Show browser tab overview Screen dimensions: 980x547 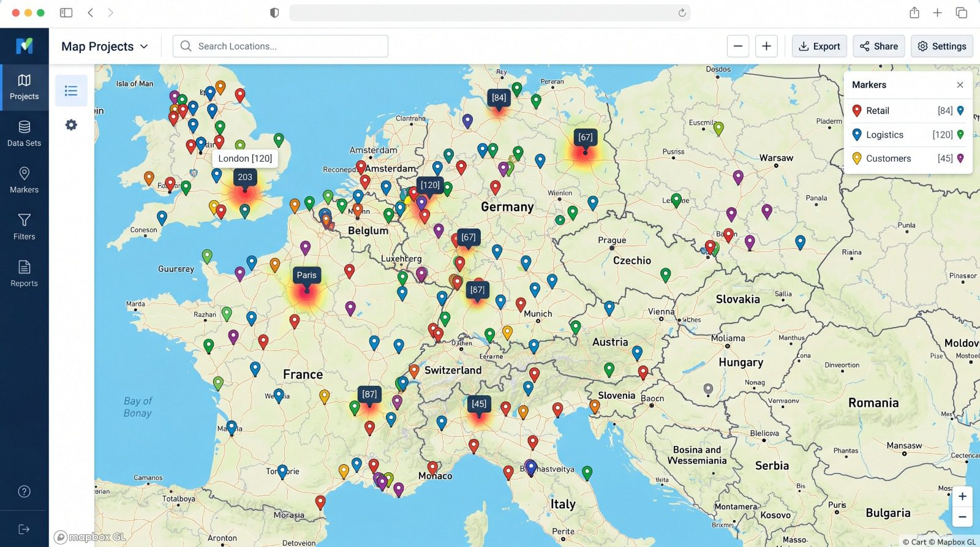click(962, 12)
